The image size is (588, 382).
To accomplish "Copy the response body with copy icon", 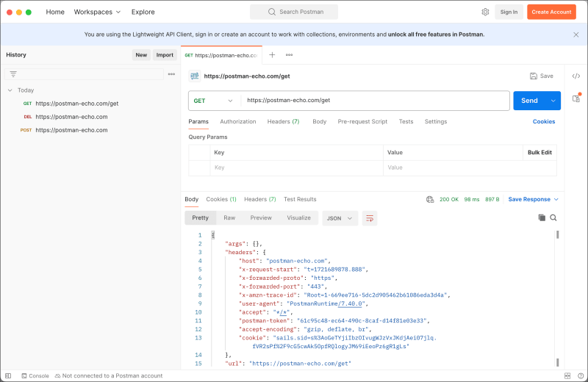I will coord(542,217).
